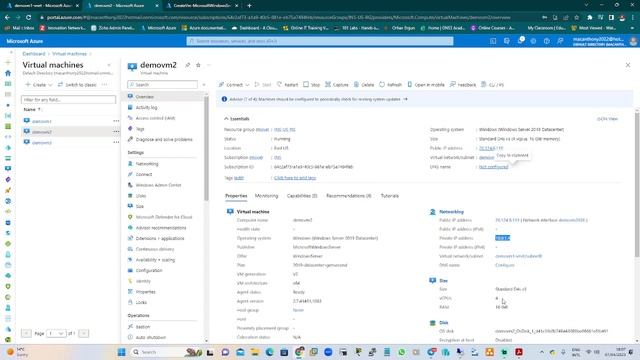Click the Stop toolbar button
Viewport: 640px width, 360px height.
click(x=311, y=84)
